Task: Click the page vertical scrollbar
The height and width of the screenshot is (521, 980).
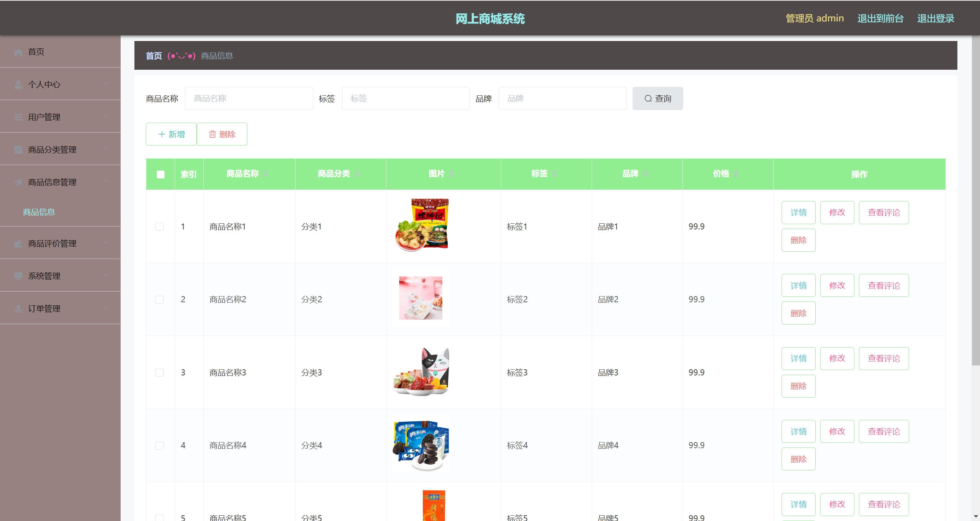Action: 976,201
